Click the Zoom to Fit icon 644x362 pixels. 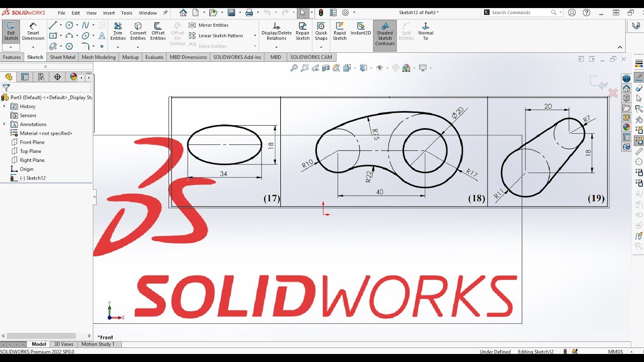[294, 68]
